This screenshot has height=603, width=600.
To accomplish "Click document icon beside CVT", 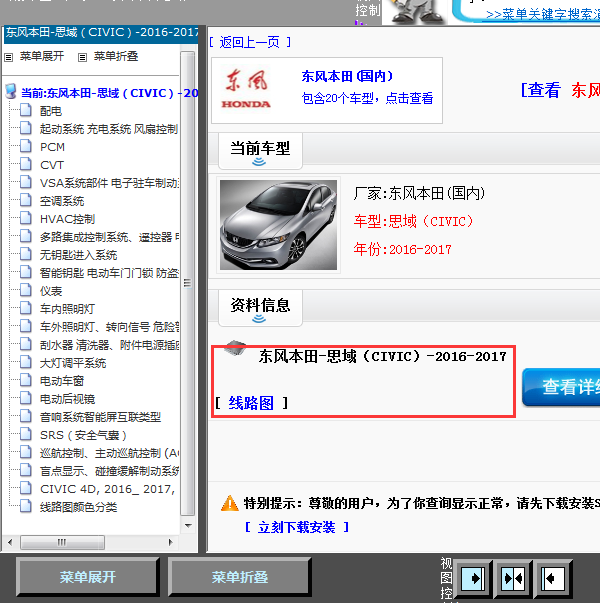I will click(x=26, y=165).
